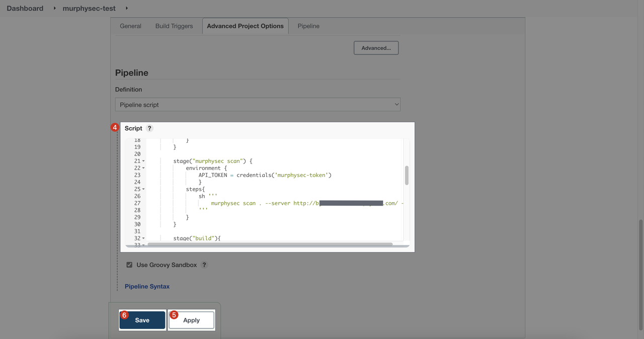The image size is (644, 339).
Task: Click the arrow next to Dashboard breadcrumb
Action: pyautogui.click(x=54, y=9)
